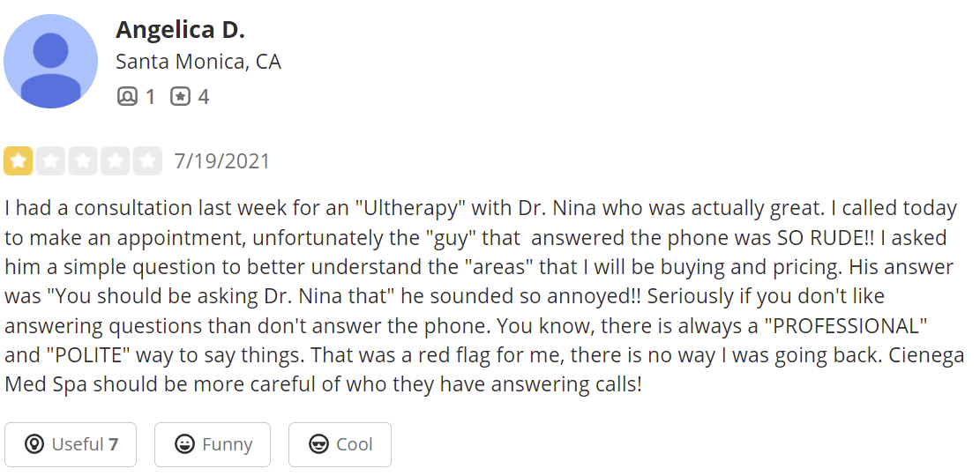Screen dimensions: 980x476
Task: Click the number 4 reviews count
Action: (x=203, y=97)
